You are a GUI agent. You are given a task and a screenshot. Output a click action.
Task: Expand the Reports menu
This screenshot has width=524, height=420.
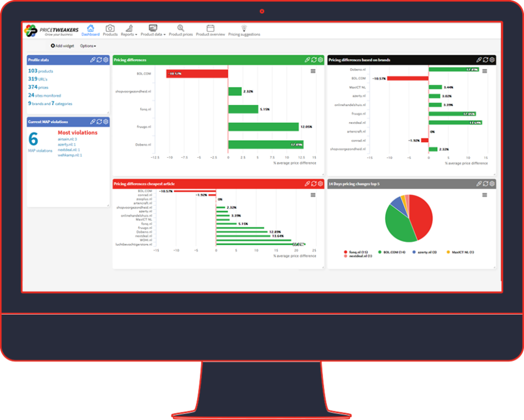pos(129,34)
